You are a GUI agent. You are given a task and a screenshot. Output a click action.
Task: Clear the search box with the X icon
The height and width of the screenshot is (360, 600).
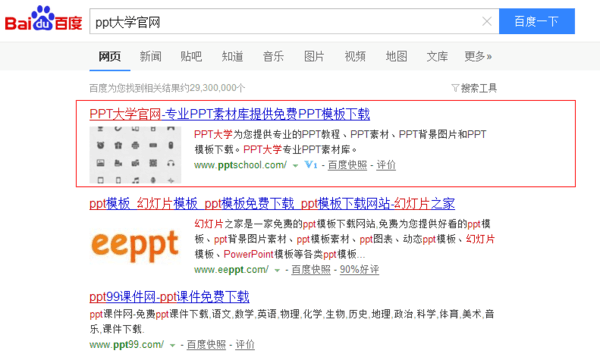[x=487, y=21]
